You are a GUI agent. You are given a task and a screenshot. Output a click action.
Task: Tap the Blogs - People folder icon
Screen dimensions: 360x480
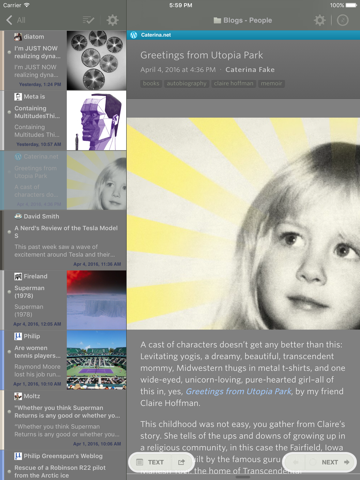[217, 21]
